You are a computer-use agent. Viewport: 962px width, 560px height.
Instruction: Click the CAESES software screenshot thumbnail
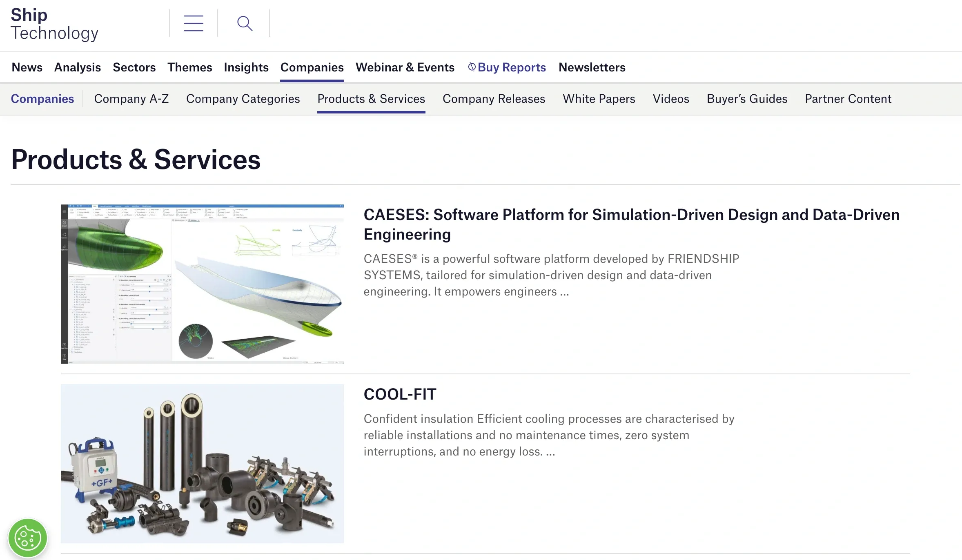click(202, 284)
